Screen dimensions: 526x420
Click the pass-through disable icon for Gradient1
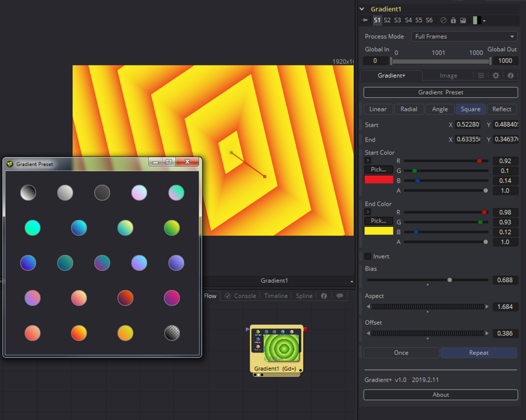(443, 20)
